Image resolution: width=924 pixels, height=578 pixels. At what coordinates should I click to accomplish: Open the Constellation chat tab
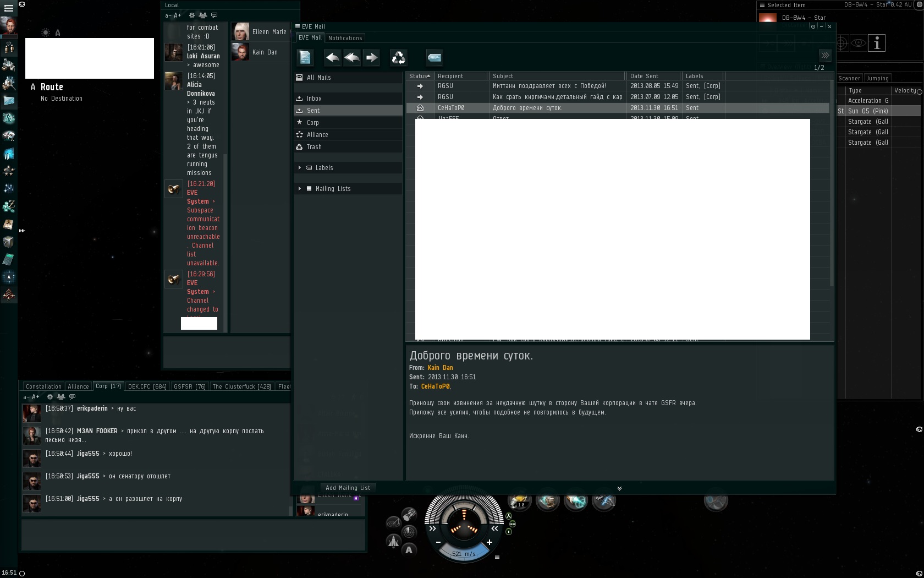click(x=43, y=386)
